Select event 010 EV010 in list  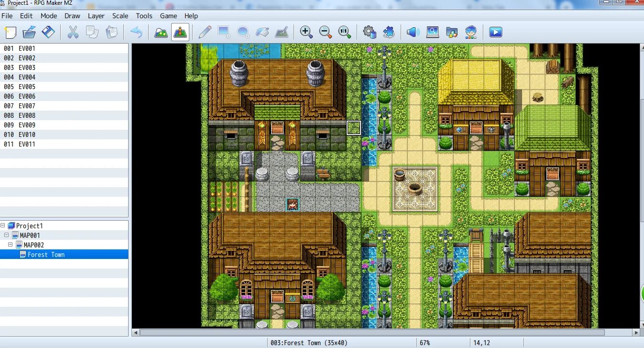click(x=64, y=135)
